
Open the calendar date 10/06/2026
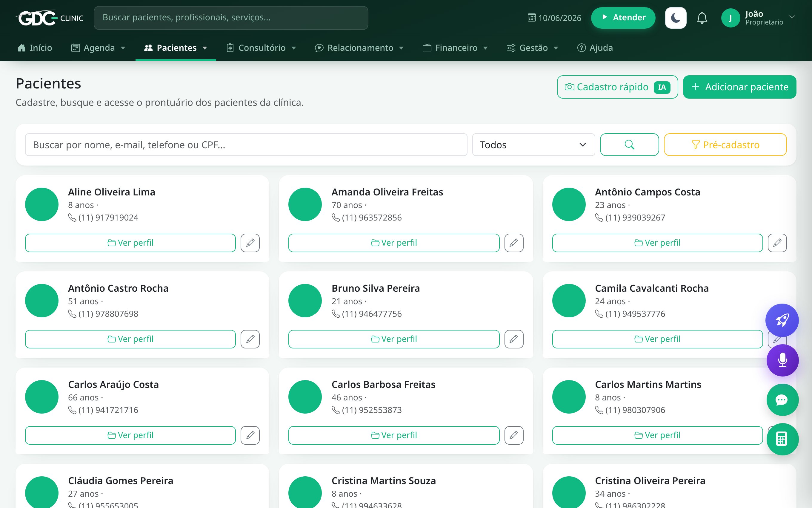coord(554,18)
